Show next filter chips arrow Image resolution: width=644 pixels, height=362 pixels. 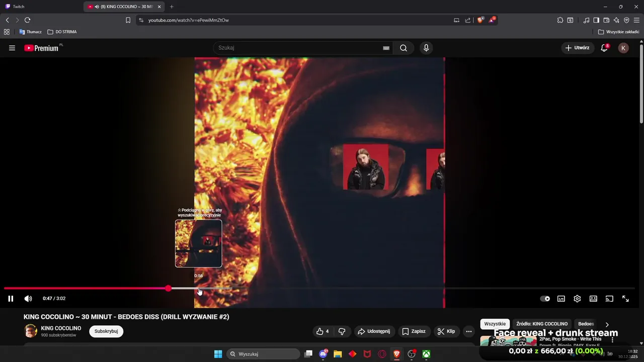607,324
